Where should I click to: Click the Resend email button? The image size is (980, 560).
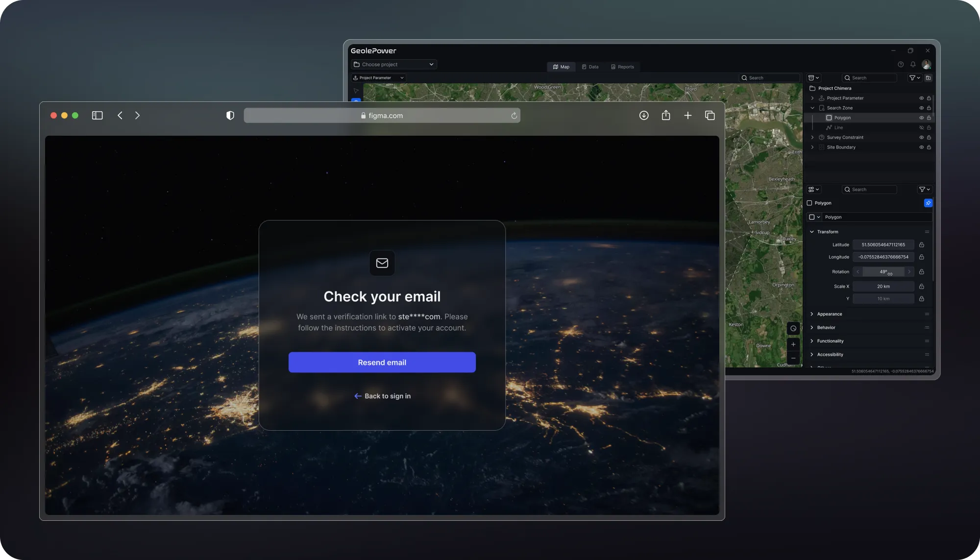[382, 362]
